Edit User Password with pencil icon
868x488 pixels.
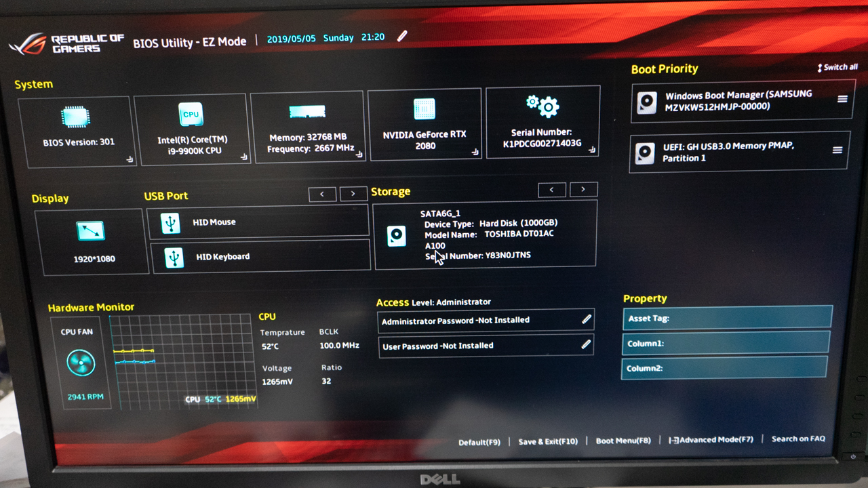586,344
